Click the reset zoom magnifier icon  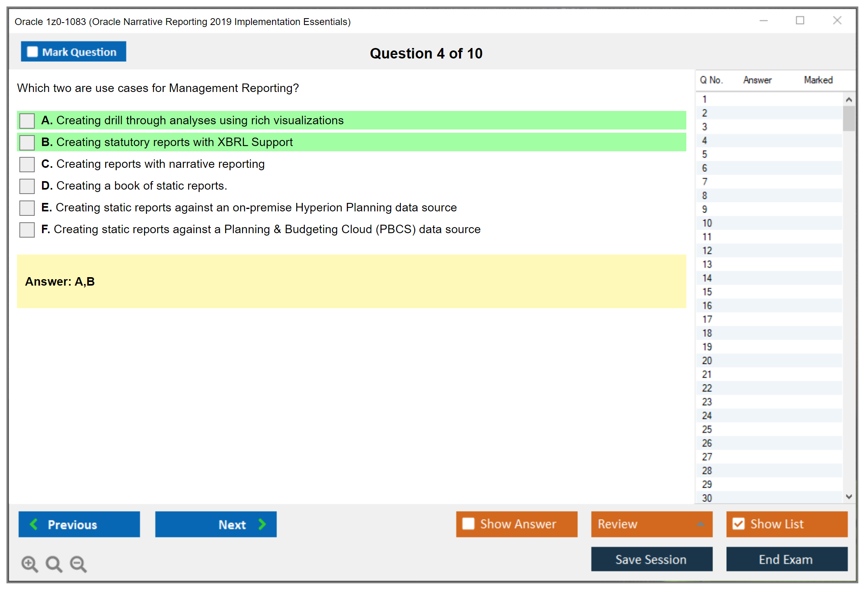[54, 564]
